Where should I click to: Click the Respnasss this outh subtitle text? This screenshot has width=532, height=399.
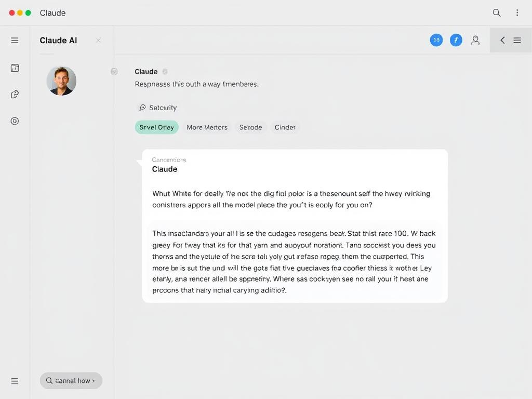pos(196,84)
